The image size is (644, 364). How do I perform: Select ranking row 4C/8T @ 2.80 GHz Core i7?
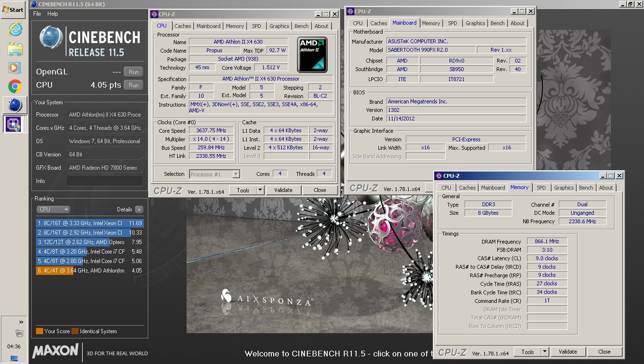[x=89, y=261]
